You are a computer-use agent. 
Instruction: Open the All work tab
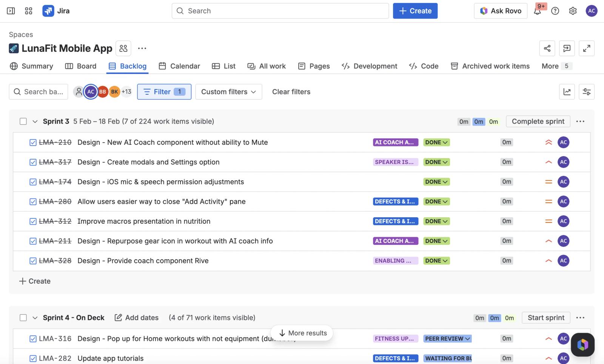point(267,66)
